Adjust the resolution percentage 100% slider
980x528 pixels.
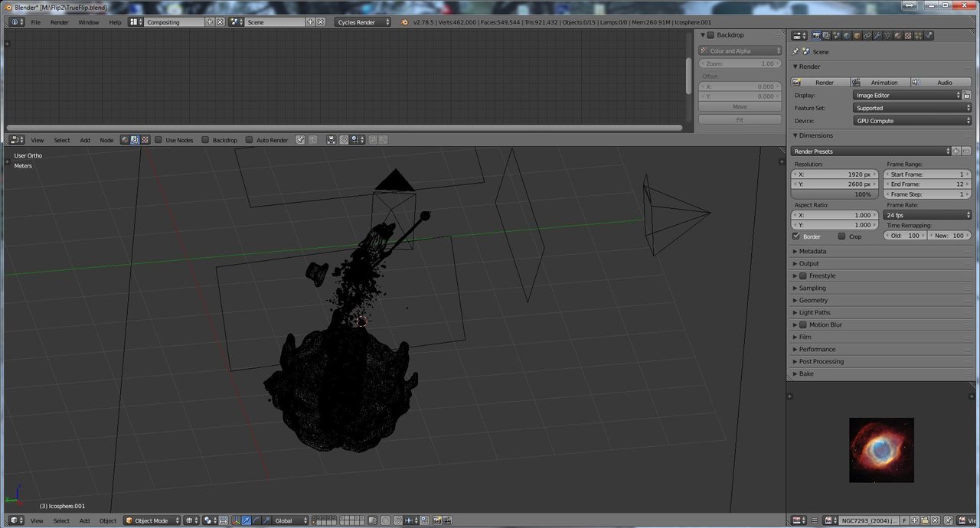coord(835,194)
